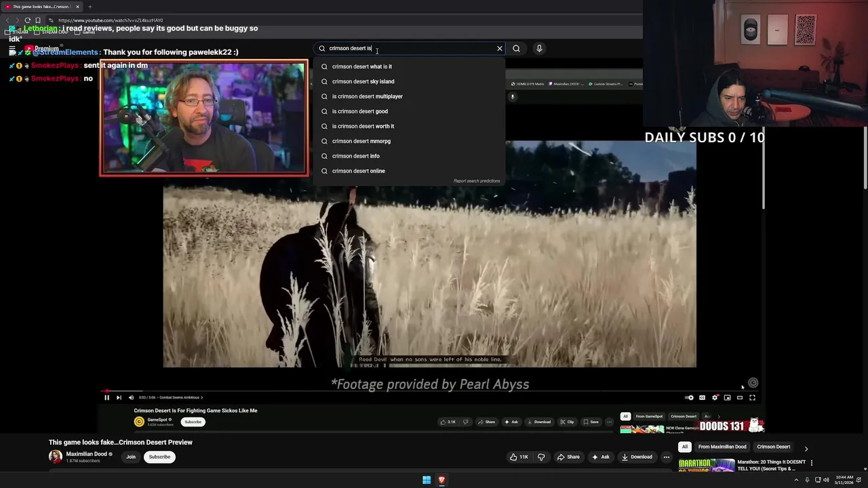
Task: Open Windows Start menu
Action: (x=427, y=480)
